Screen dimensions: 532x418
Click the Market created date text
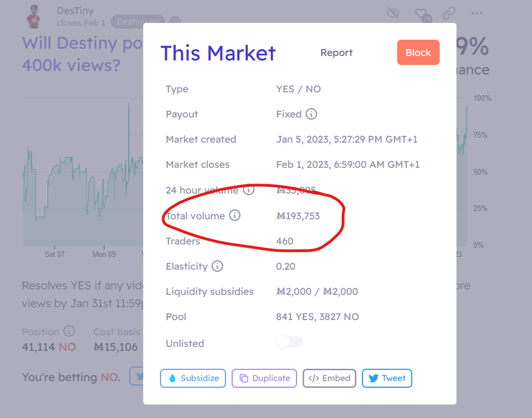coord(347,139)
